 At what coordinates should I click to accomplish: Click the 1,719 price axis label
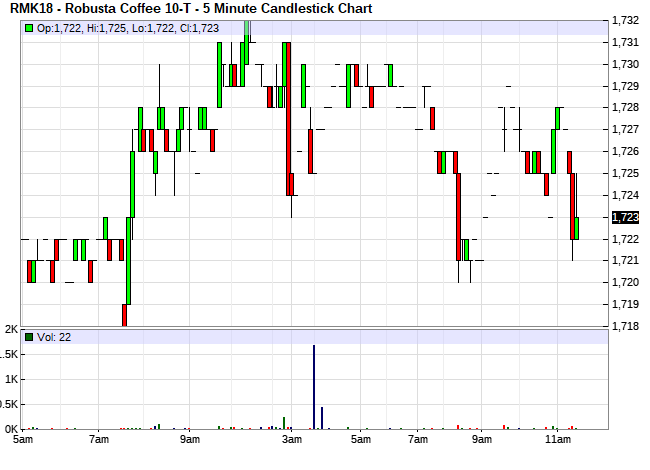click(x=626, y=304)
